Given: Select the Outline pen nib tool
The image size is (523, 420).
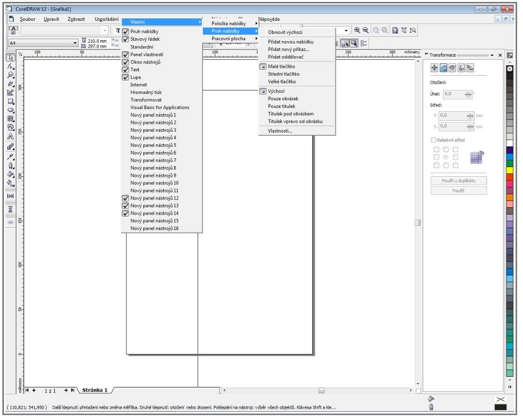Looking at the screenshot, I should pos(11,166).
